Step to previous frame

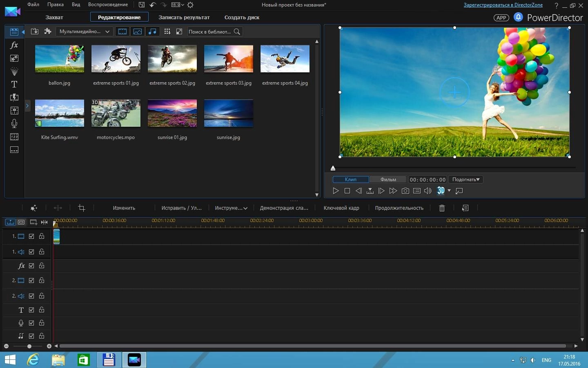click(x=359, y=191)
